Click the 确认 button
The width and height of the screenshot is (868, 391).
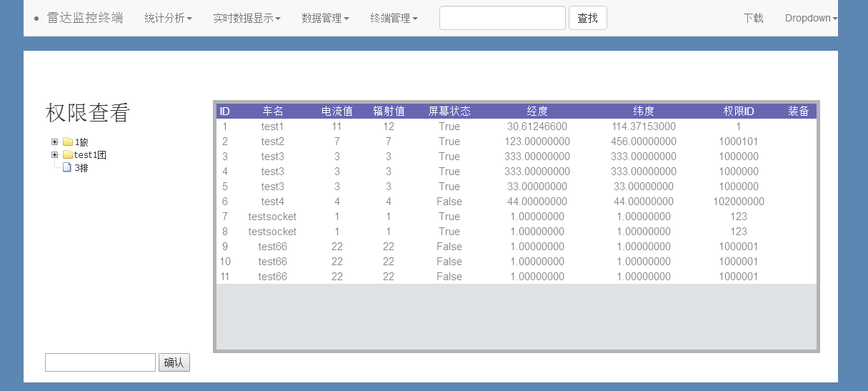tap(174, 362)
